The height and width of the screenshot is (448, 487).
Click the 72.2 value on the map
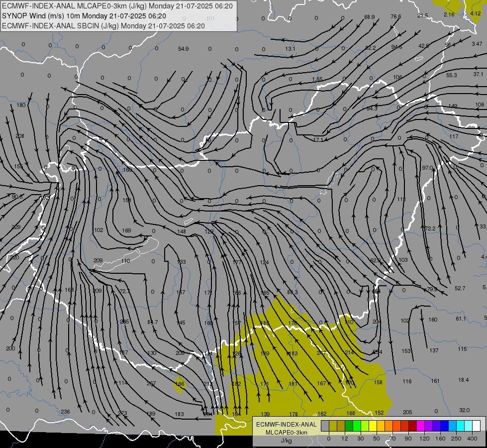pyautogui.click(x=430, y=228)
